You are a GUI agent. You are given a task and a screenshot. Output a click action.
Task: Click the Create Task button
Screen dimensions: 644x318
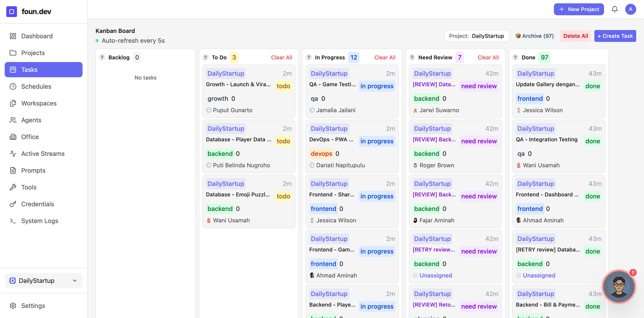click(x=615, y=36)
